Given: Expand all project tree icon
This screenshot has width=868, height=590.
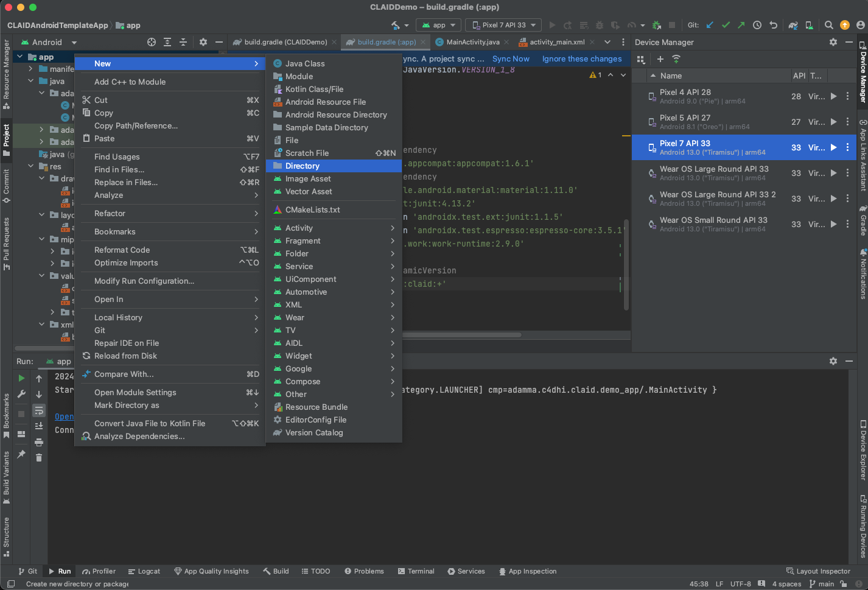Looking at the screenshot, I should click(167, 42).
